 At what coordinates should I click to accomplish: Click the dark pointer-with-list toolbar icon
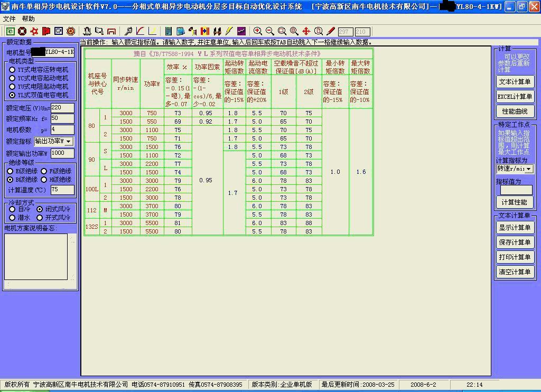point(192,31)
